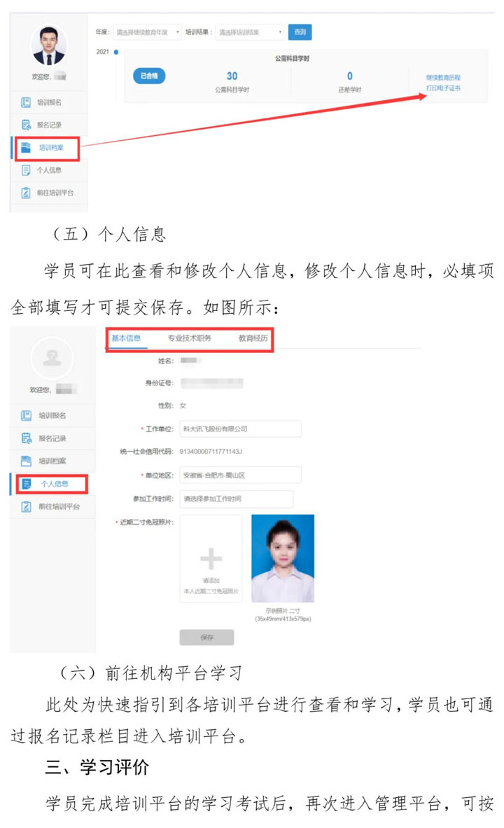Screen dimensions: 504x828
Task: Click the sample ID photo thumbnail
Action: click(283, 558)
